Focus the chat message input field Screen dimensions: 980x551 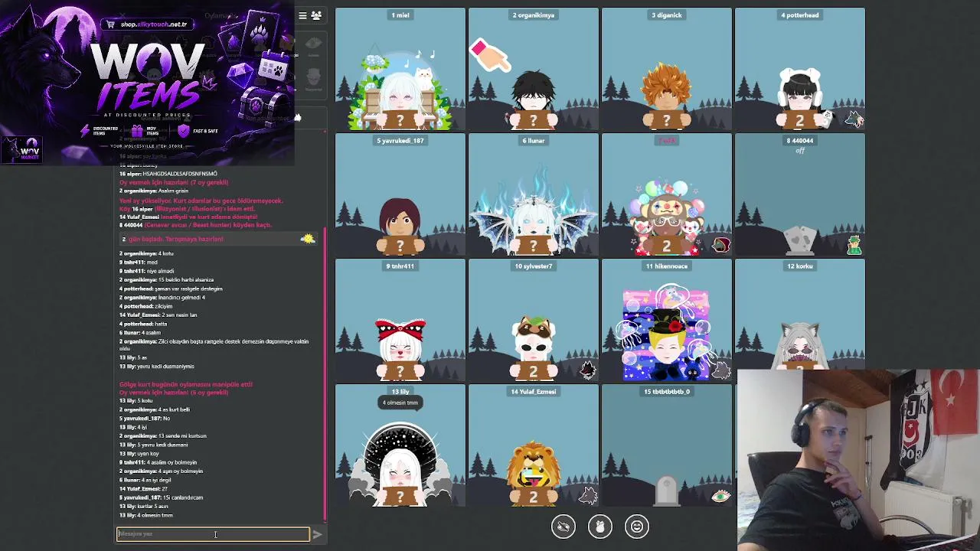(x=213, y=534)
